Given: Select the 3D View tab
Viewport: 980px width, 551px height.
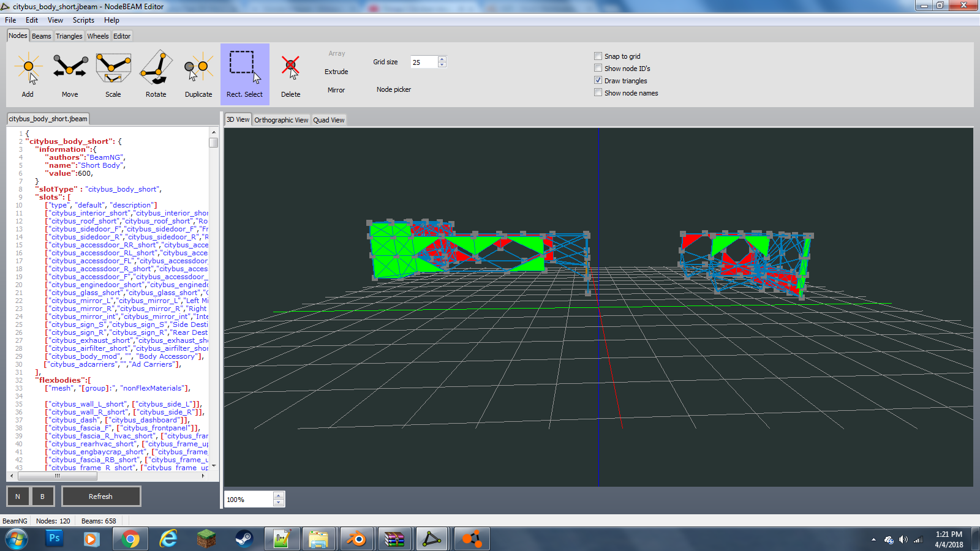Looking at the screenshot, I should pos(238,119).
